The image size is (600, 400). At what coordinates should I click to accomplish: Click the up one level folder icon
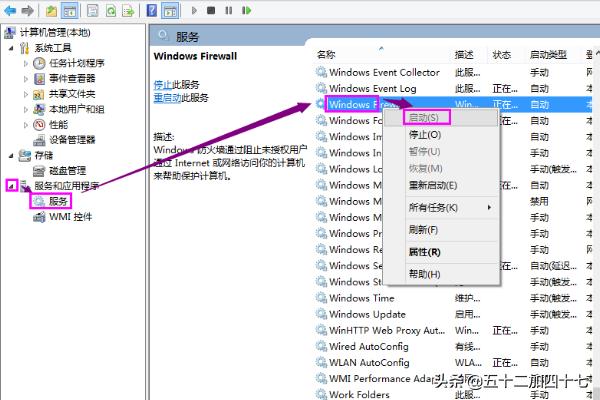(50, 11)
